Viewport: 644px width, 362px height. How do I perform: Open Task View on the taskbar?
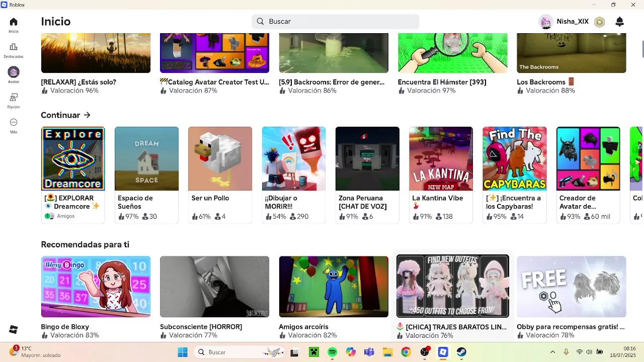click(294, 352)
